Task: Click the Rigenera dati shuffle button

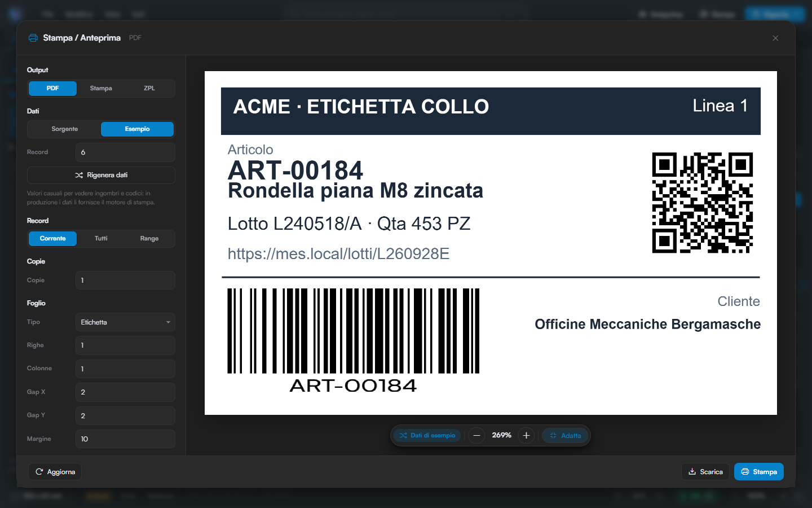Action: click(x=101, y=175)
